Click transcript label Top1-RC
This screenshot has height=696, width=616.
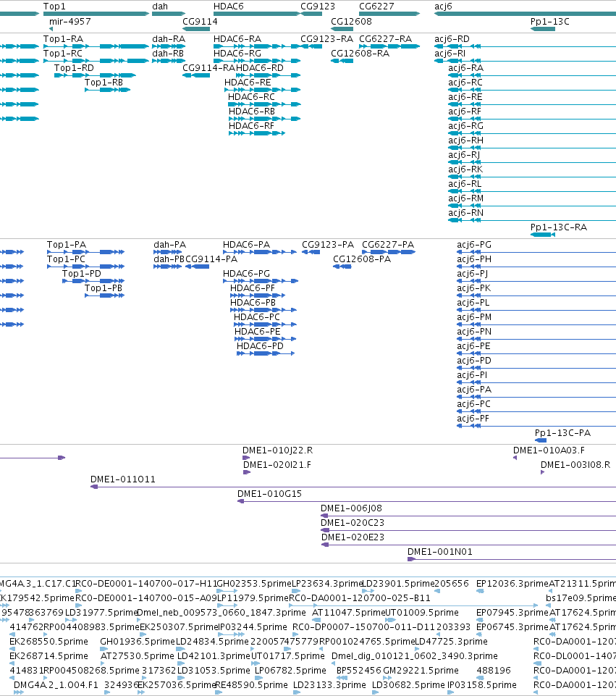(x=62, y=54)
